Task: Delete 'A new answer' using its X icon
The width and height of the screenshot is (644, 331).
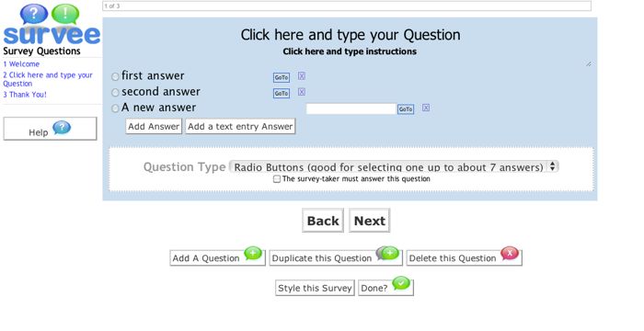Action: pos(426,108)
